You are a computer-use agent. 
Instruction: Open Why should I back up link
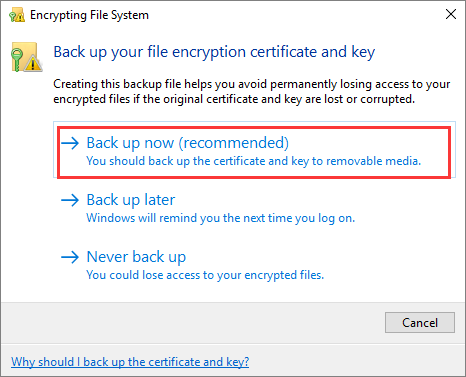tap(130, 362)
